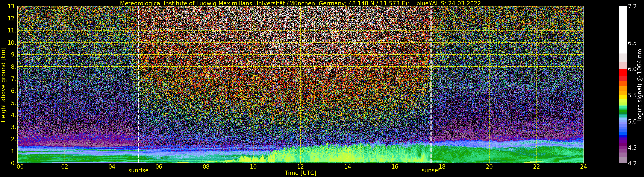This screenshot has height=177, width=644.
Task: Click the "00" time axis tick label
Action: coord(20,167)
